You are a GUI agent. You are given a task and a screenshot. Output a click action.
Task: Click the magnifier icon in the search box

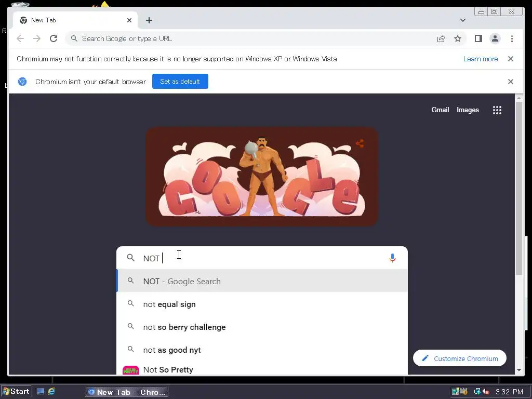pos(130,258)
